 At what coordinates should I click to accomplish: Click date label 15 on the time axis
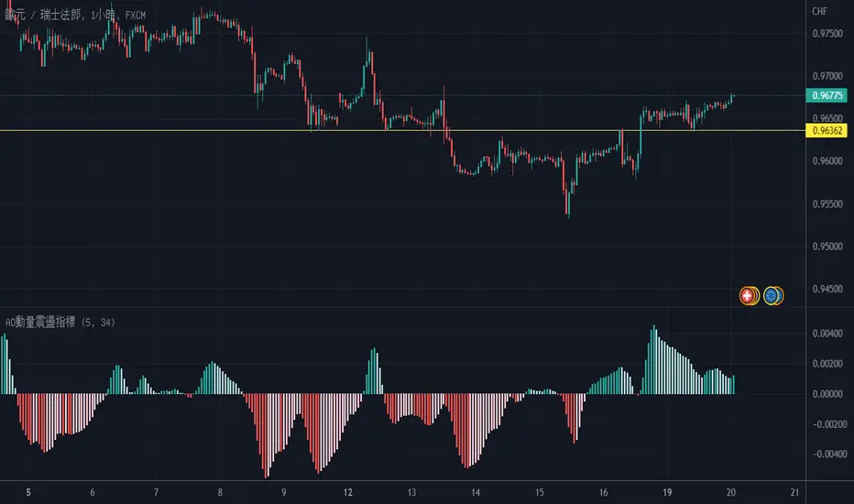(539, 493)
